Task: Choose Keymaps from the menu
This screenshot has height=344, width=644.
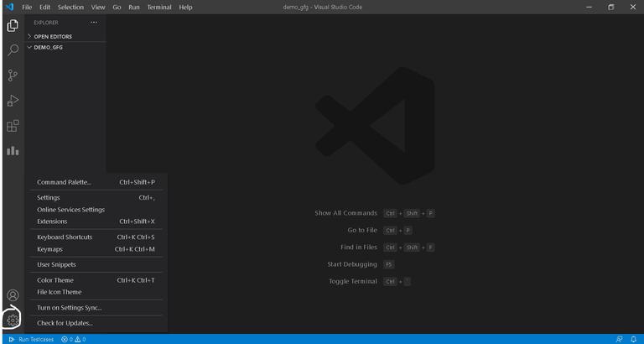Action: coord(96,249)
